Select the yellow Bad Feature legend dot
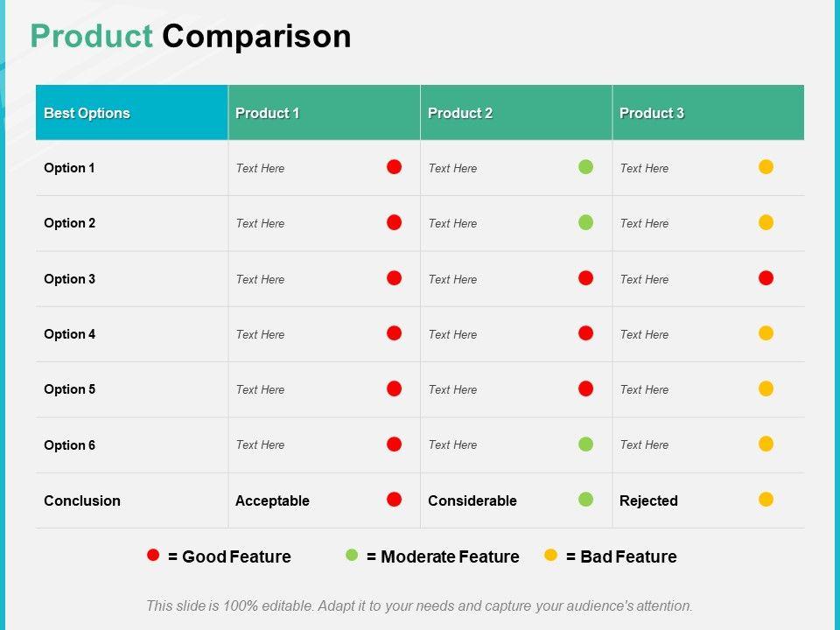 pos(551,555)
